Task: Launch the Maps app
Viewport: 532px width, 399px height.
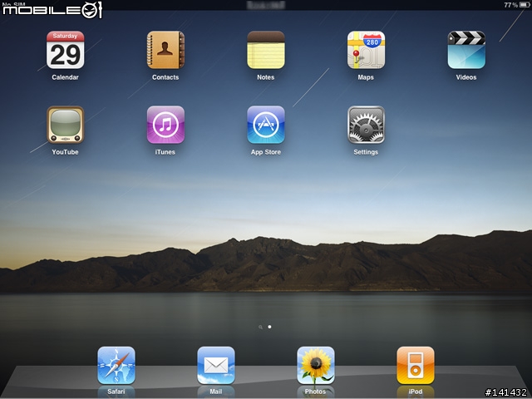Action: coord(366,50)
